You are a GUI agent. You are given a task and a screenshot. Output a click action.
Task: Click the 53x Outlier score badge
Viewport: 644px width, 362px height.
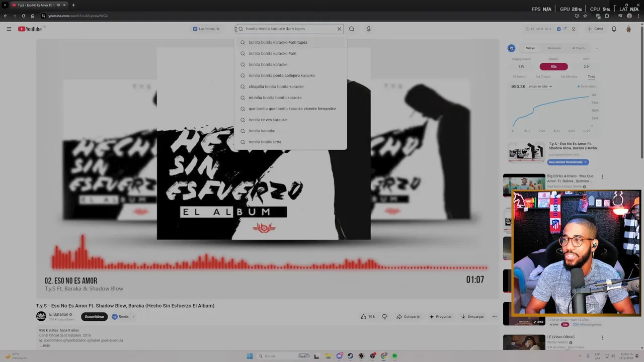click(553, 66)
